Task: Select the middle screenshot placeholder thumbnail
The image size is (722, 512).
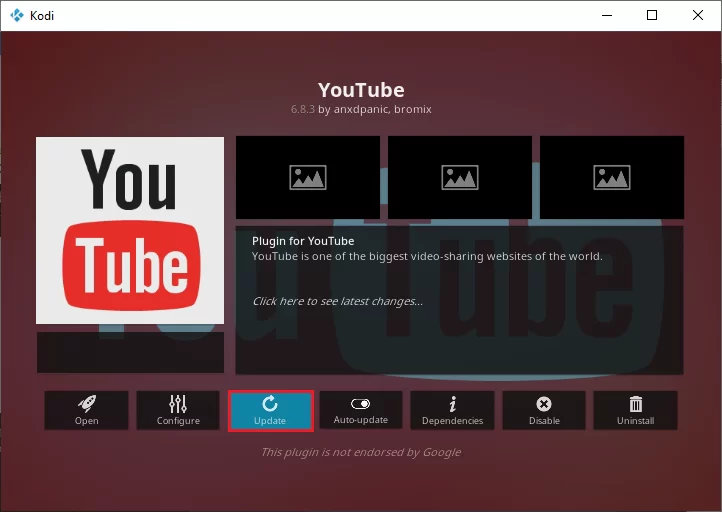Action: coord(460,177)
